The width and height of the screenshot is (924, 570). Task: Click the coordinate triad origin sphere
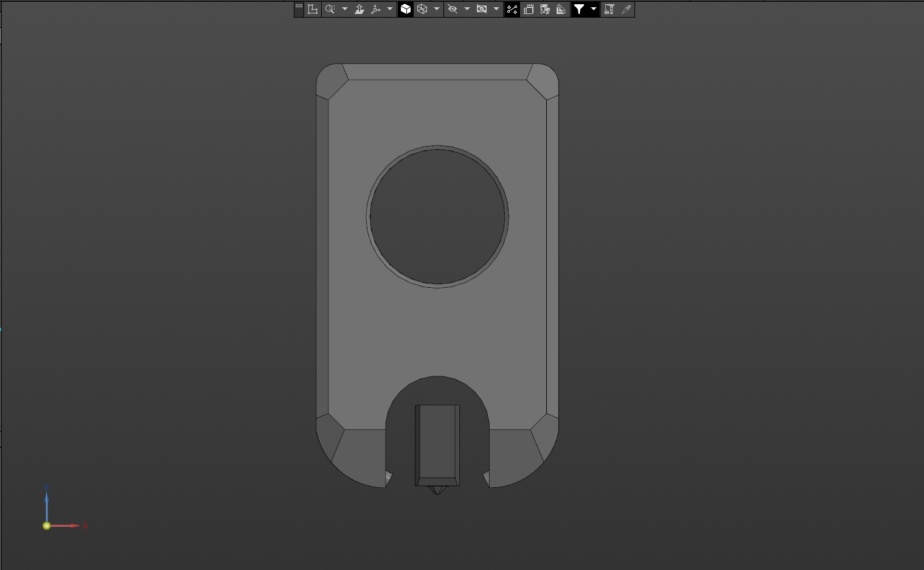coord(46,526)
